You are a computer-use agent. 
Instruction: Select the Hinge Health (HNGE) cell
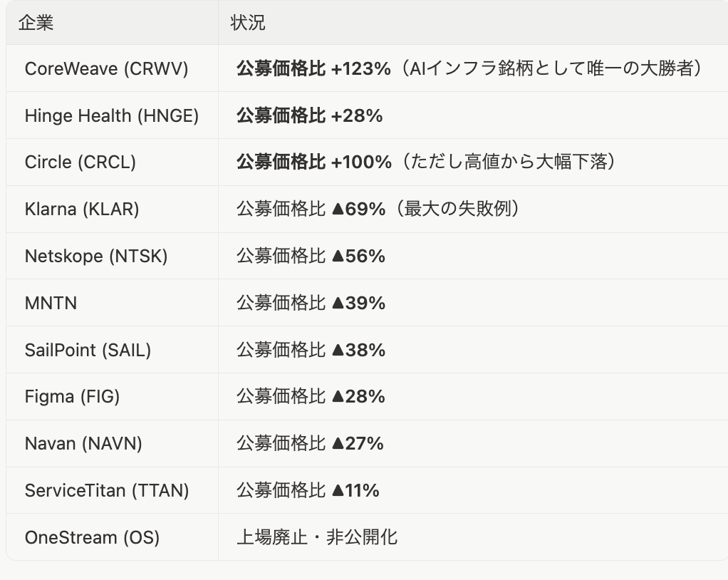tap(112, 115)
